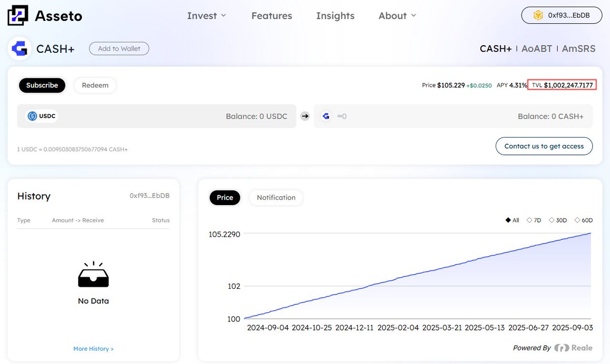Viewport: 610px width, 364px height.
Task: Click the BNB chain wallet icon
Action: [x=538, y=16]
